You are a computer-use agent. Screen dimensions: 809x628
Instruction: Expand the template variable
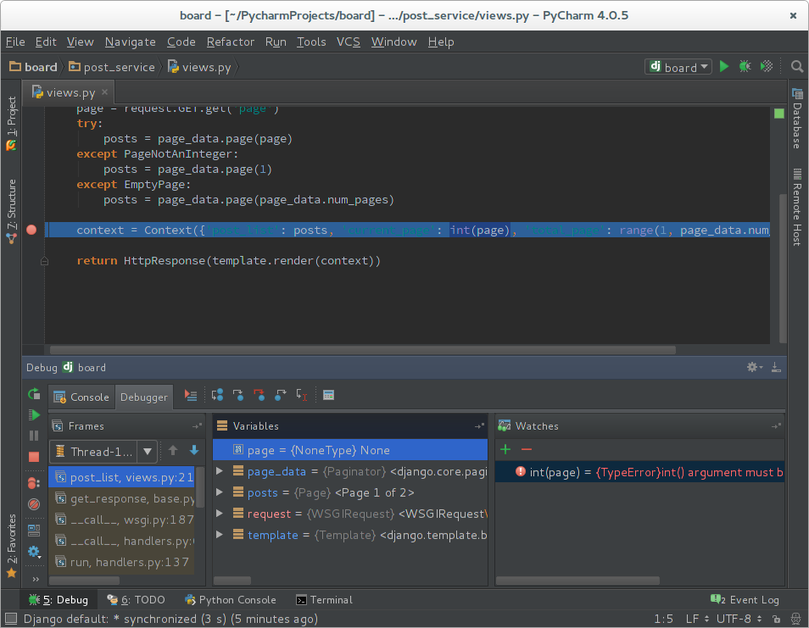click(219, 535)
